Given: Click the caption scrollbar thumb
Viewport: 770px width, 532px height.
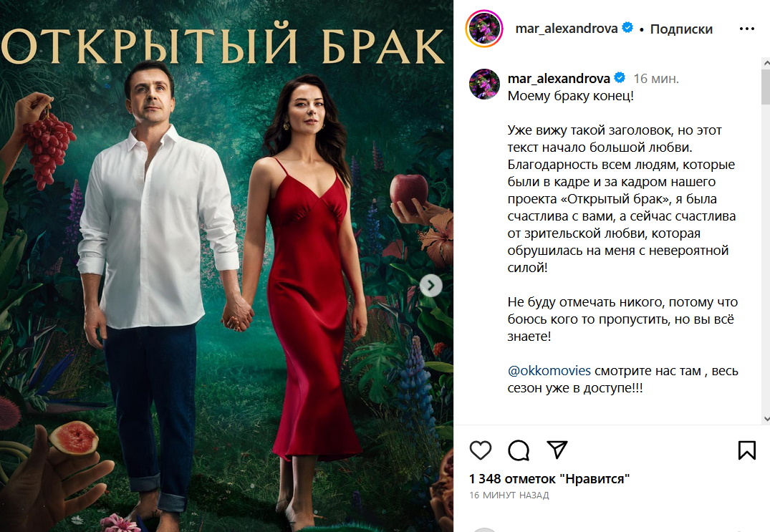Looking at the screenshot, I should (x=766, y=87).
